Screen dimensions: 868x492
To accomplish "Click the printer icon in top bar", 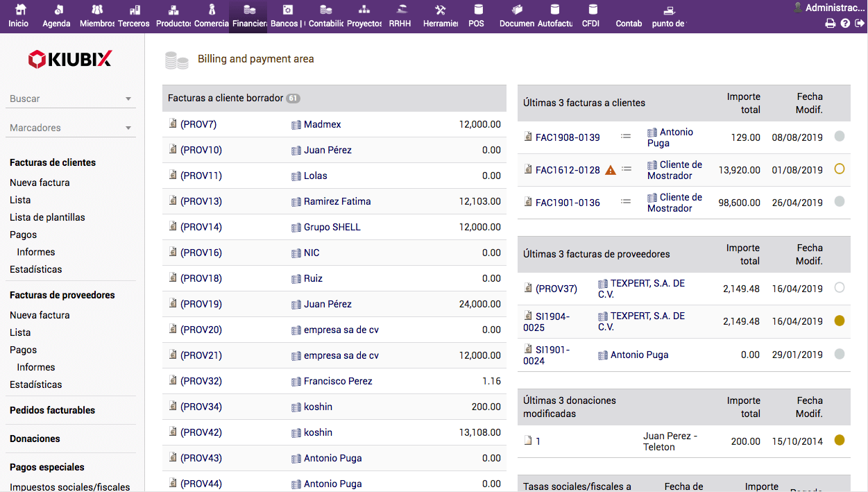I will [830, 24].
